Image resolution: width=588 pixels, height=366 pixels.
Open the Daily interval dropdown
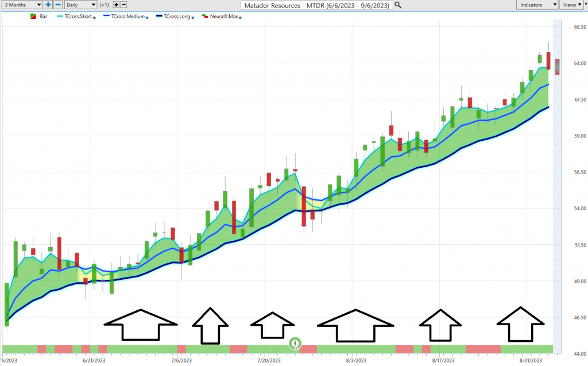(x=80, y=5)
